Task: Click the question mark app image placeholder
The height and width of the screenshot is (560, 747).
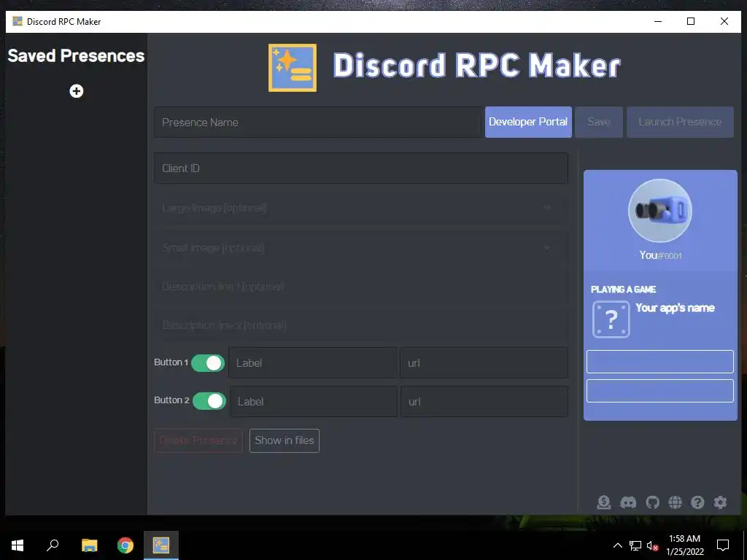Action: (611, 319)
